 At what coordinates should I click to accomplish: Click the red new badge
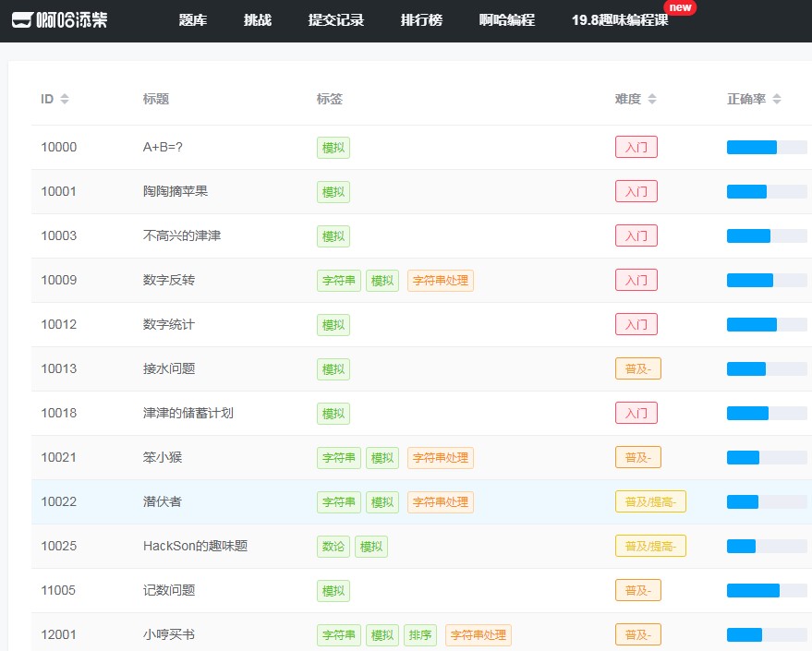coord(679,7)
